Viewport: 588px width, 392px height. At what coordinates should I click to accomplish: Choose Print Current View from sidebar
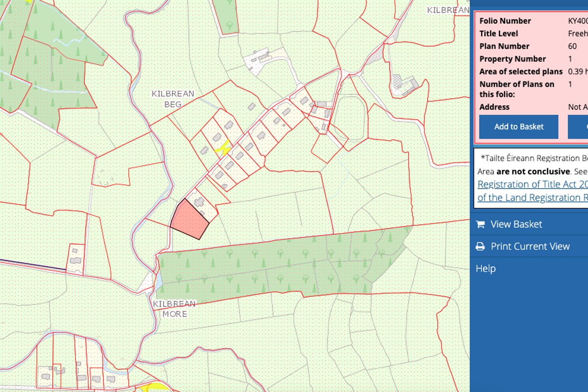coord(530,246)
